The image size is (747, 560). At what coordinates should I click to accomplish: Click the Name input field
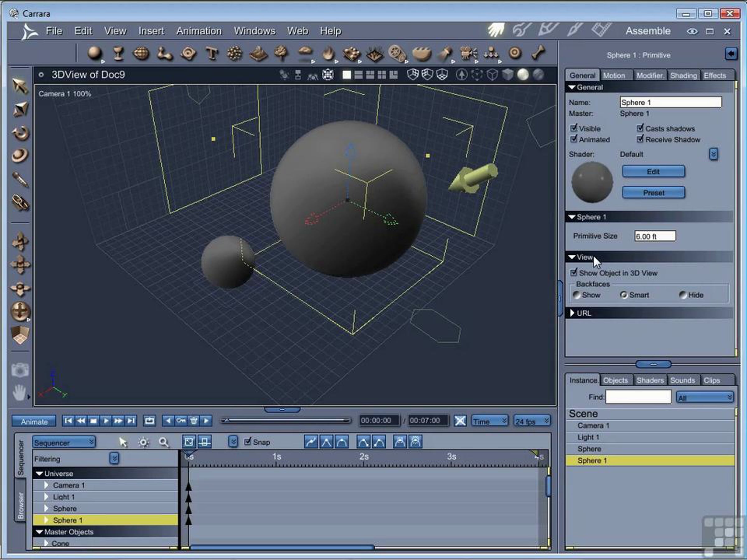coord(671,102)
